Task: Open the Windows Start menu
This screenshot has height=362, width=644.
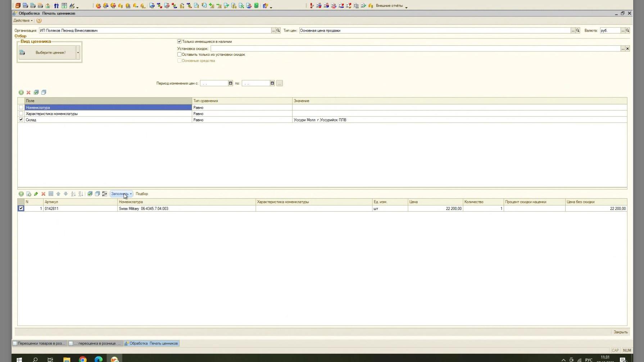Action: (x=19, y=359)
